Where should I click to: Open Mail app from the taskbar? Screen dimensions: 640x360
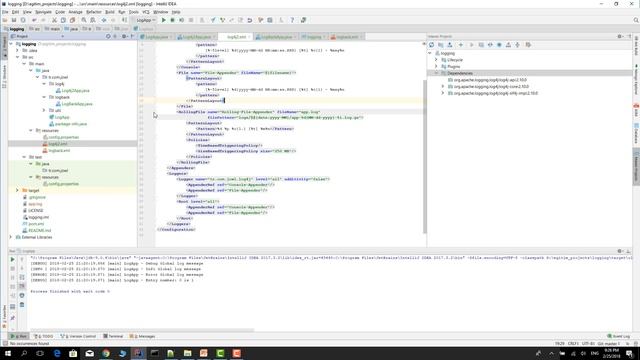pyautogui.click(x=89, y=353)
